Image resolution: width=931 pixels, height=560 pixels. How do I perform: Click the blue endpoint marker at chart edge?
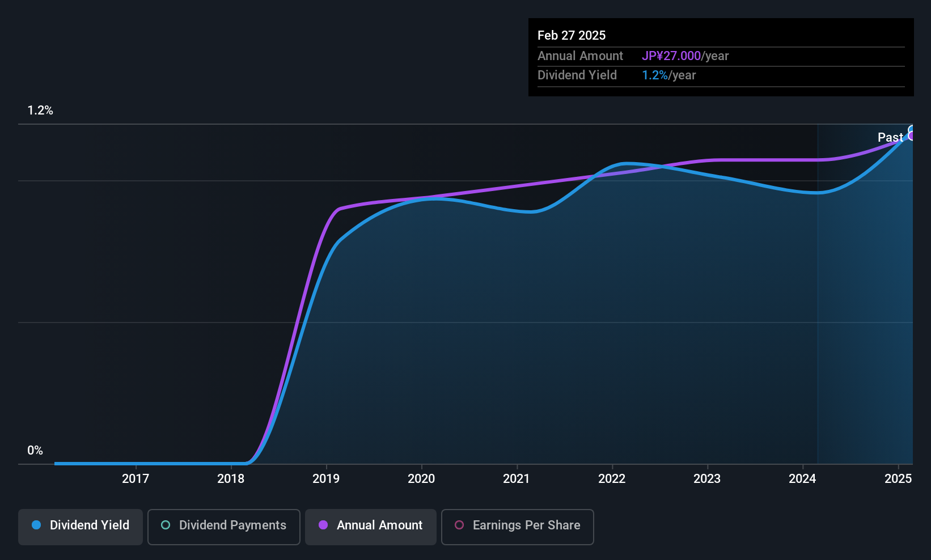coord(912,130)
